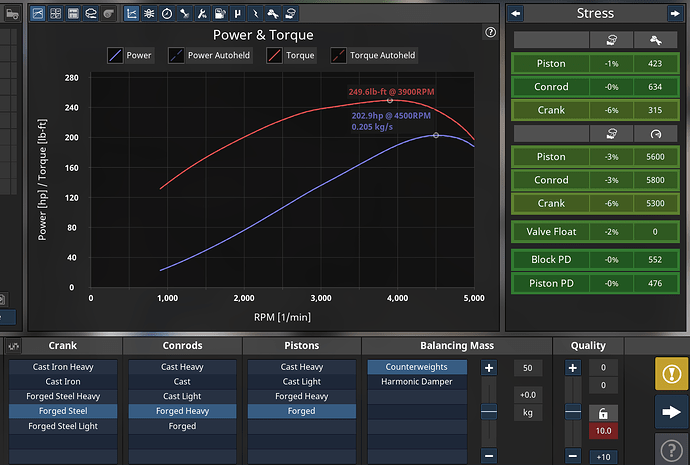The image size is (690, 465).
Task: Click the help question mark in graph corner
Action: [490, 32]
